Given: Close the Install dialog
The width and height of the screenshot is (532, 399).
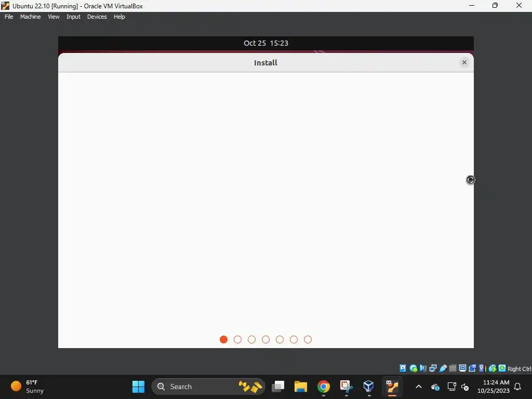Looking at the screenshot, I should pos(464,62).
